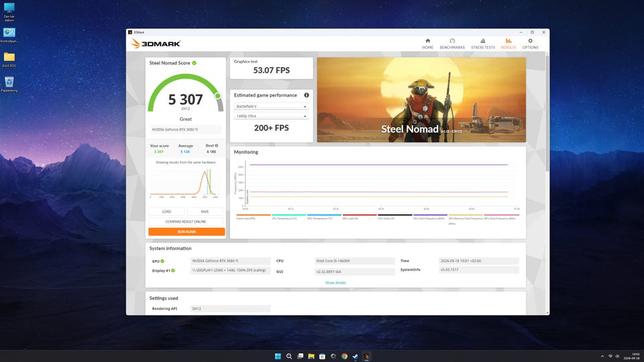The width and height of the screenshot is (644, 362).
Task: Click the SAVE button
Action: coord(205,211)
